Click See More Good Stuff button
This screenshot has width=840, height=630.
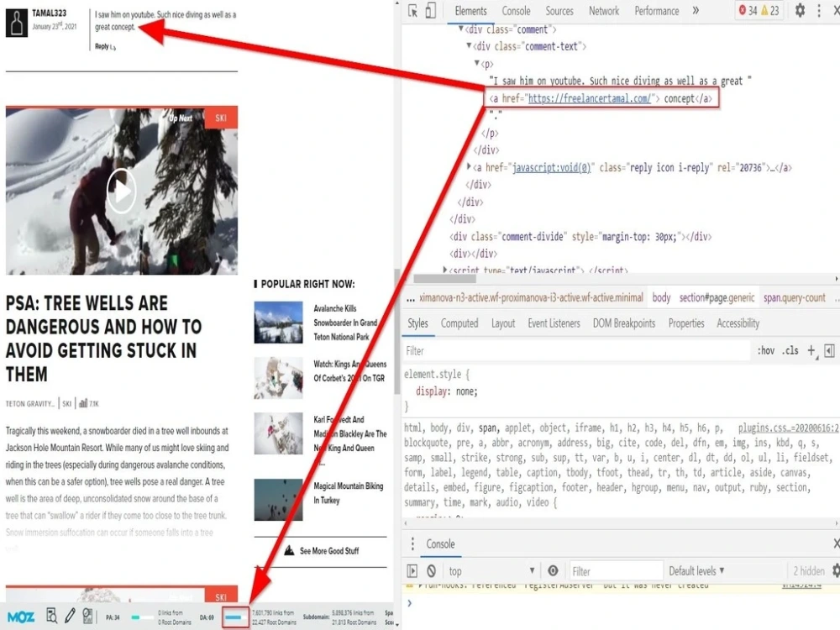pos(321,551)
